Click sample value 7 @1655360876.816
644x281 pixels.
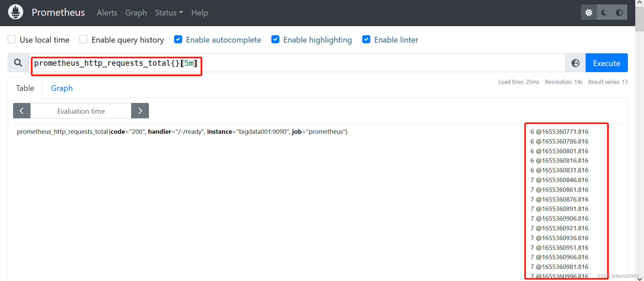(x=559, y=200)
